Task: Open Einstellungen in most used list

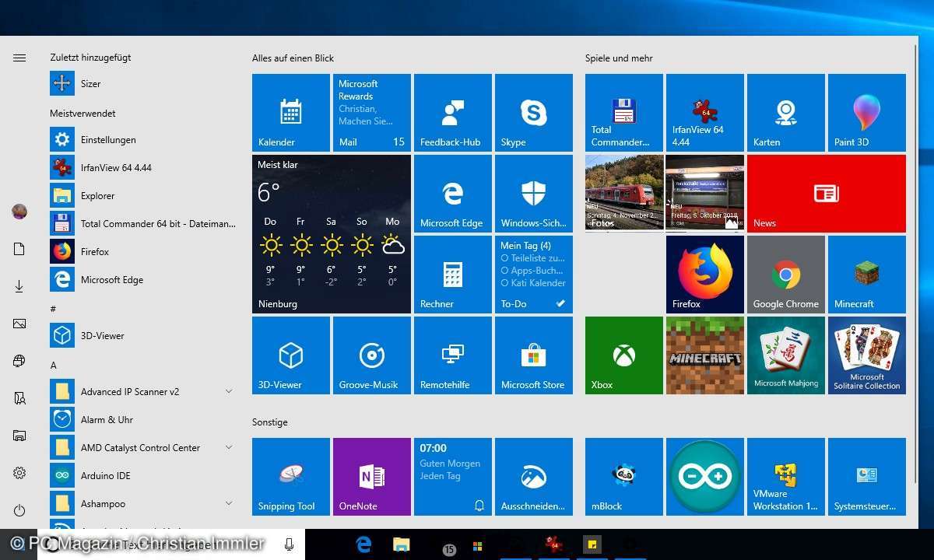Action: [x=142, y=139]
